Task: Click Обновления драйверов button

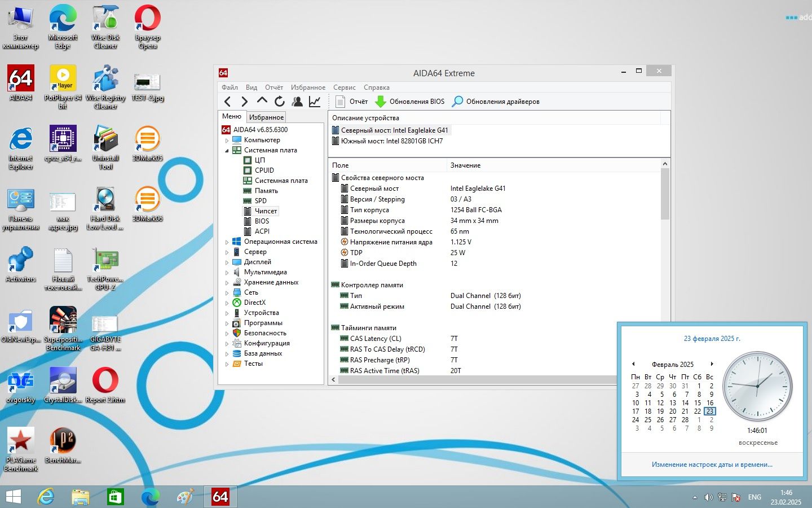Action: tap(496, 102)
